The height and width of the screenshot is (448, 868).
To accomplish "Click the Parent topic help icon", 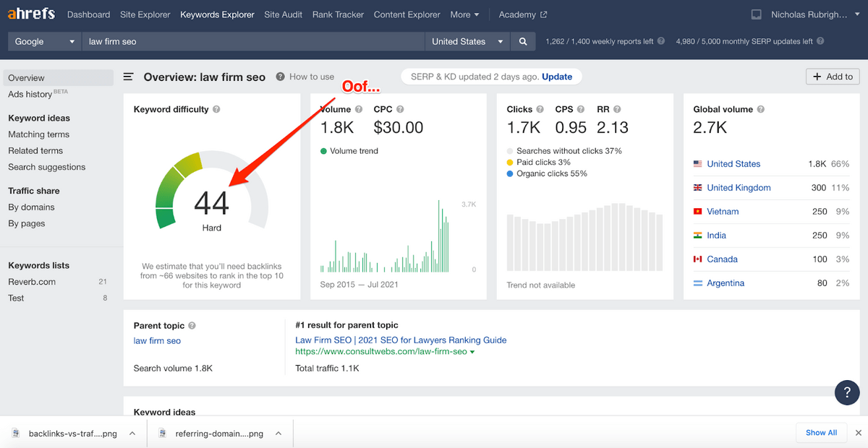I will click(x=192, y=326).
